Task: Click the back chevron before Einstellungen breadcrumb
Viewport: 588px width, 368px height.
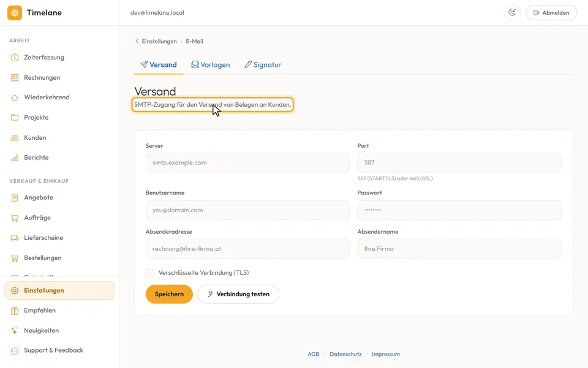Action: tap(137, 41)
